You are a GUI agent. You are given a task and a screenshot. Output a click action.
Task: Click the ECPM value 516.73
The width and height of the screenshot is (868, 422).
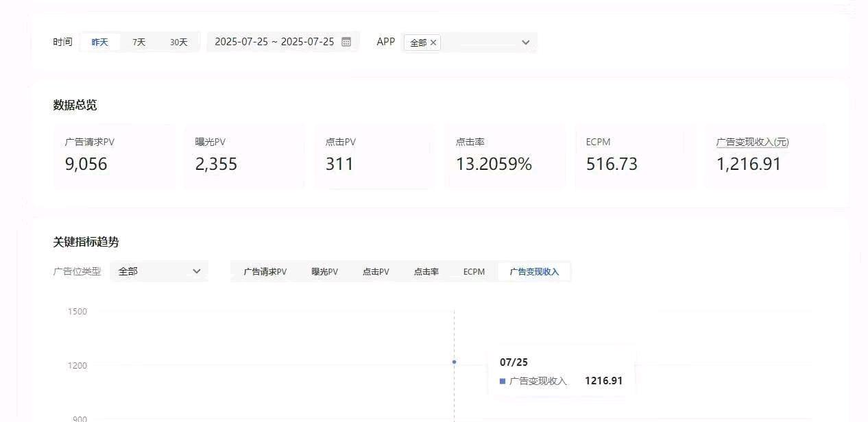(x=612, y=164)
